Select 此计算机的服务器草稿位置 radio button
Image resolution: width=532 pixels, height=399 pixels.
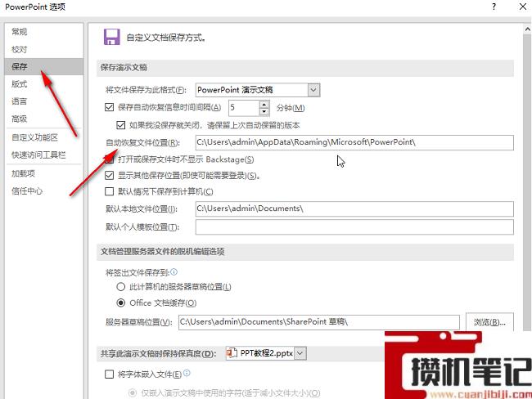tap(121, 287)
